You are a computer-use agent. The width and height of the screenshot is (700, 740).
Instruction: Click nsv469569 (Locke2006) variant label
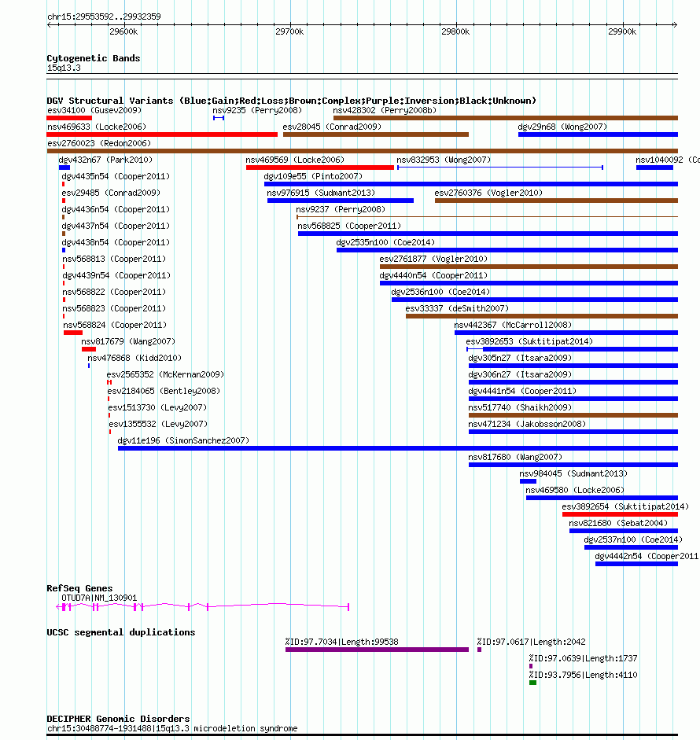coord(295,160)
